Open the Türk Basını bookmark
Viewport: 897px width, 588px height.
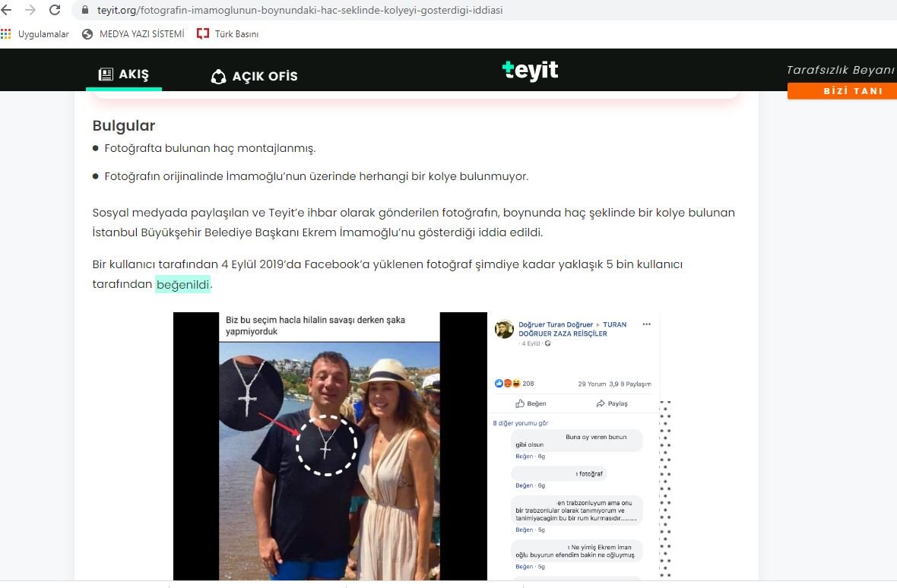(228, 34)
